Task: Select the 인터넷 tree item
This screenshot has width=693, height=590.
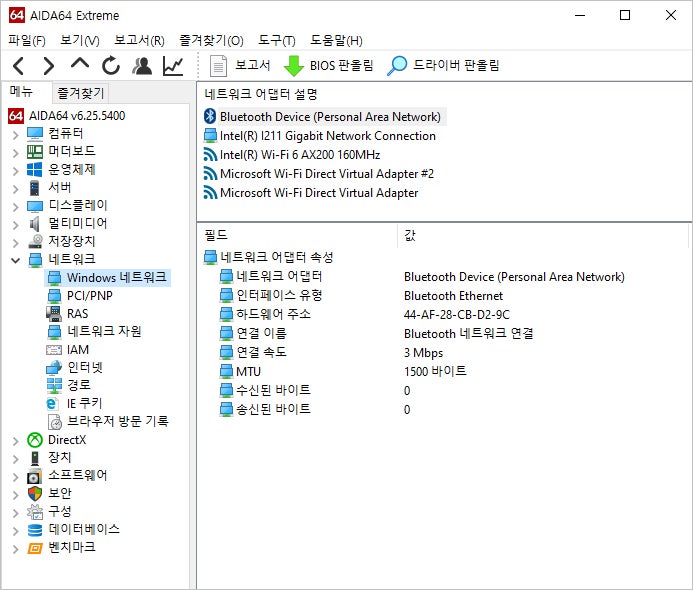Action: [75, 367]
